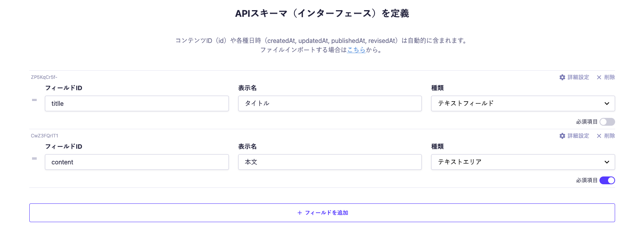Click the 詳細設定 text link on the ZP5KqCr5f- row

click(x=578, y=77)
